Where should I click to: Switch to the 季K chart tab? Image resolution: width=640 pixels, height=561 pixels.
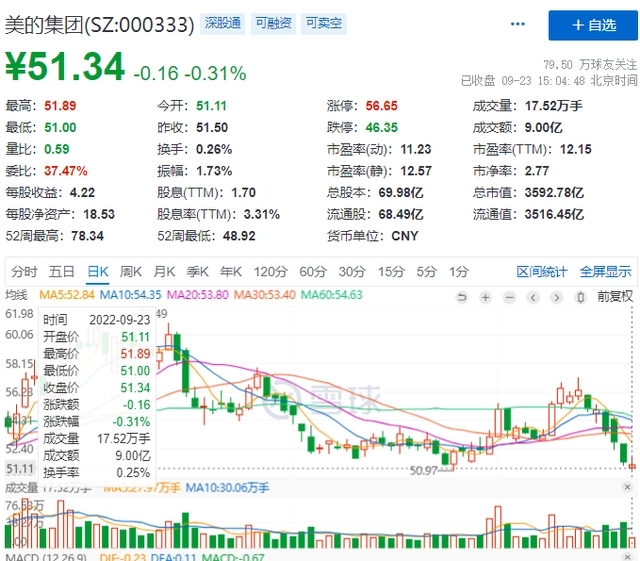(x=198, y=272)
